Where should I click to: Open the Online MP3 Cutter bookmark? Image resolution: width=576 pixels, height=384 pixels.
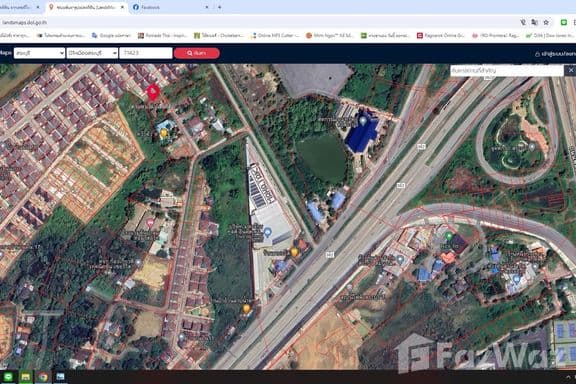coord(275,36)
